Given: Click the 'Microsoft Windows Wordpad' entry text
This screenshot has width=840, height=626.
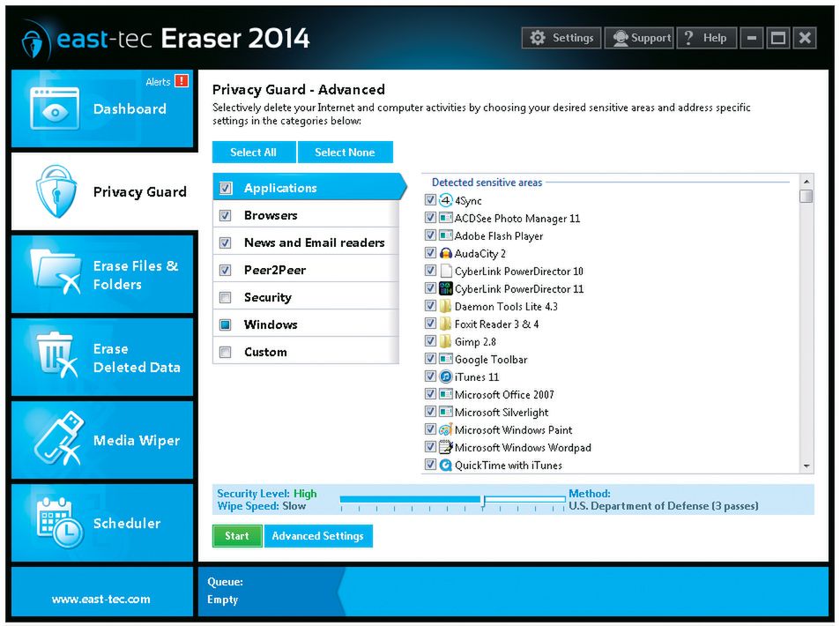Looking at the screenshot, I should tap(523, 448).
